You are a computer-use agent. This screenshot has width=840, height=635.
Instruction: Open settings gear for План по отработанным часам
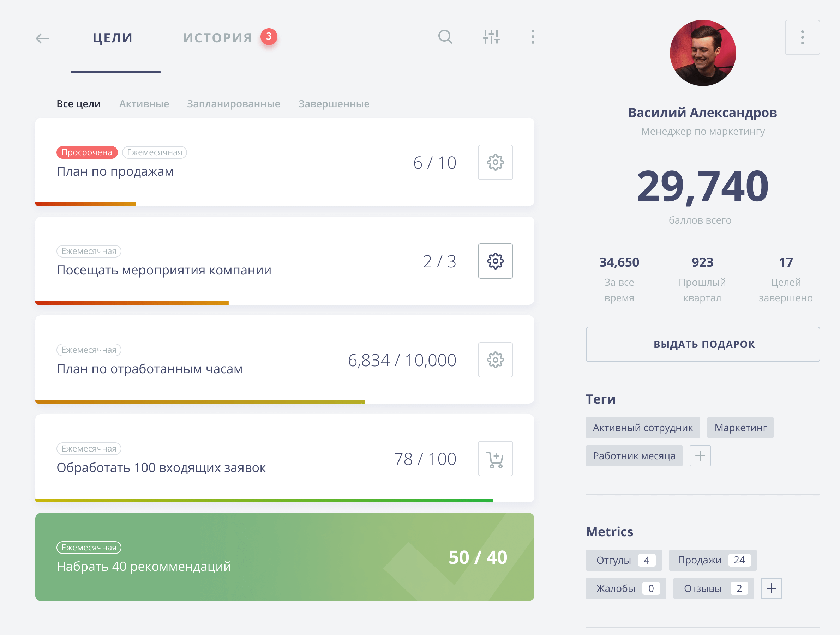[x=495, y=360]
